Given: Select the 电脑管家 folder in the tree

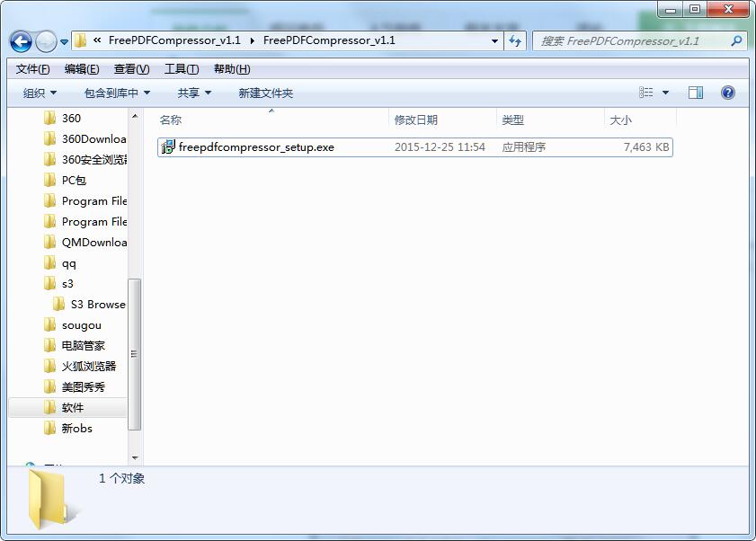Looking at the screenshot, I should coord(84,346).
